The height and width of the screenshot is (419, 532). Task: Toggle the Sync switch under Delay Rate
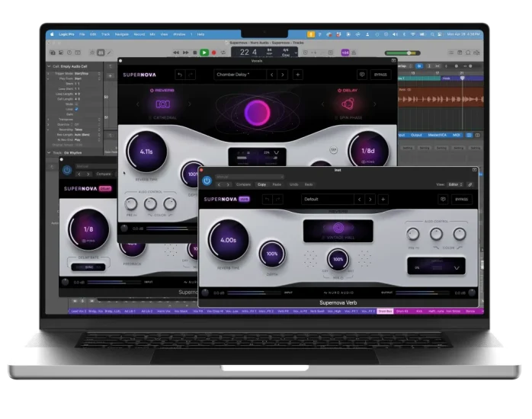click(x=88, y=267)
